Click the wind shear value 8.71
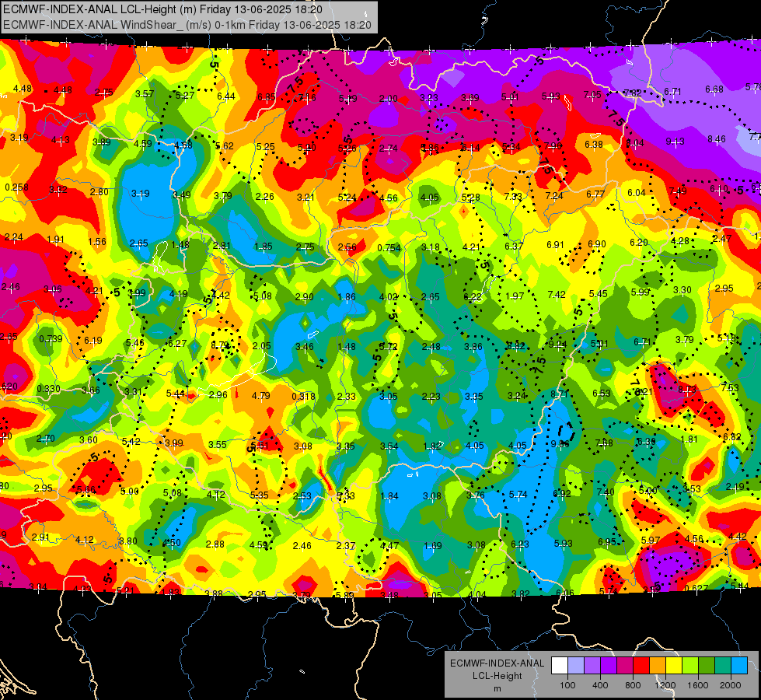The height and width of the screenshot is (700, 761). point(559,394)
